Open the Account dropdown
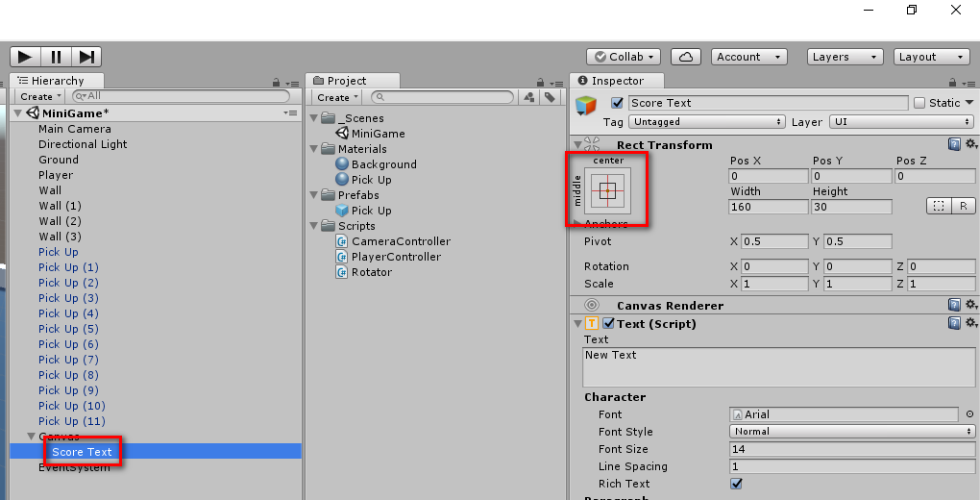The height and width of the screenshot is (500, 980). [748, 57]
